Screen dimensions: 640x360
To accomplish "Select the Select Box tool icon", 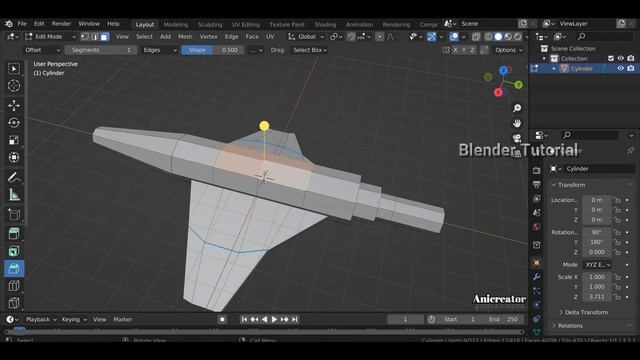I will tap(14, 69).
